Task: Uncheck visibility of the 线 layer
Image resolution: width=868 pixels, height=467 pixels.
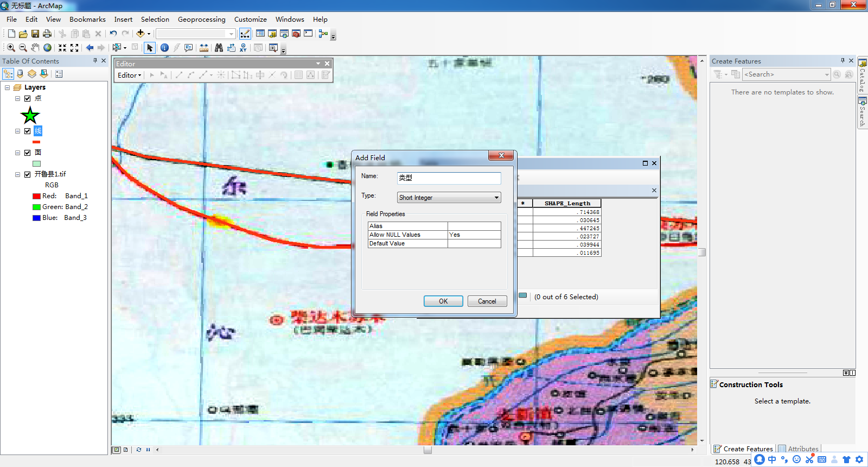Action: point(27,131)
